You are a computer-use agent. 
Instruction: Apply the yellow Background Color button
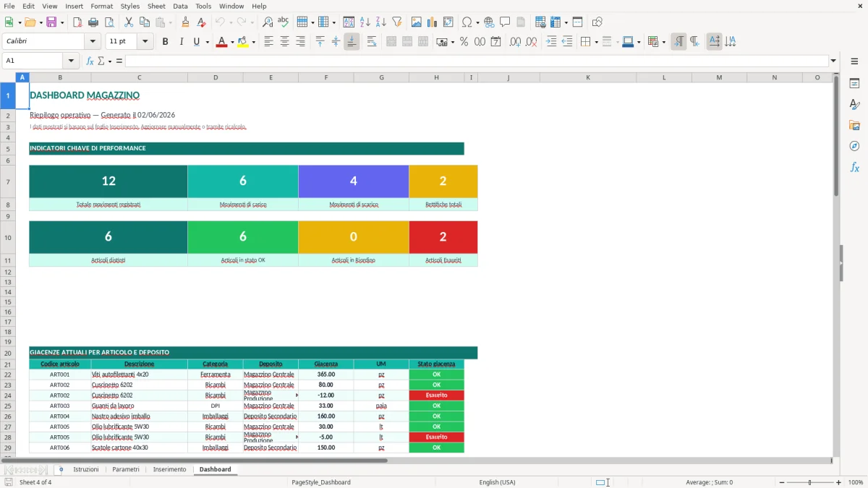pos(243,42)
